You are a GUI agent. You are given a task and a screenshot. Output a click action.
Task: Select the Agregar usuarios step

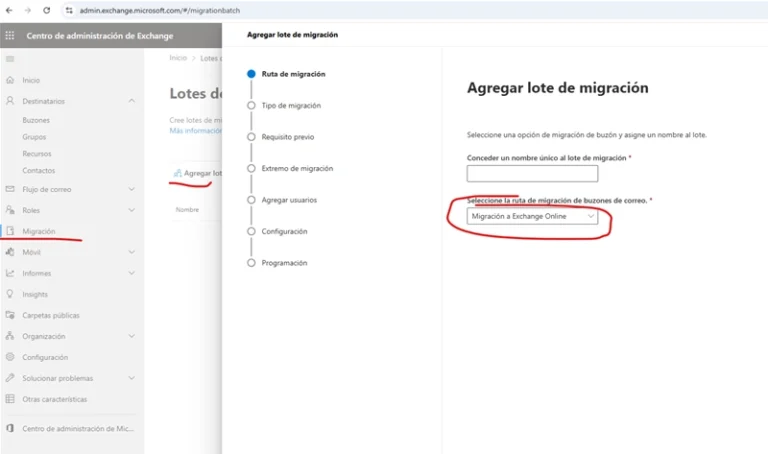coord(282,200)
